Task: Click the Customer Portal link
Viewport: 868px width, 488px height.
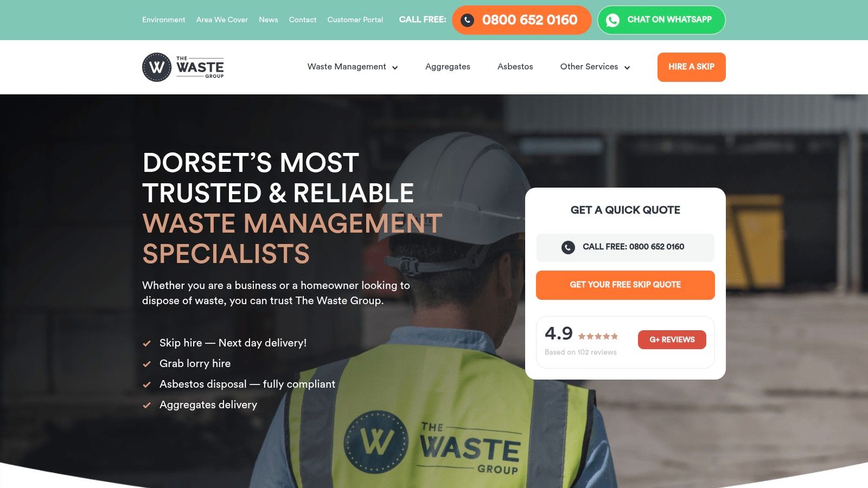Action: pos(355,20)
